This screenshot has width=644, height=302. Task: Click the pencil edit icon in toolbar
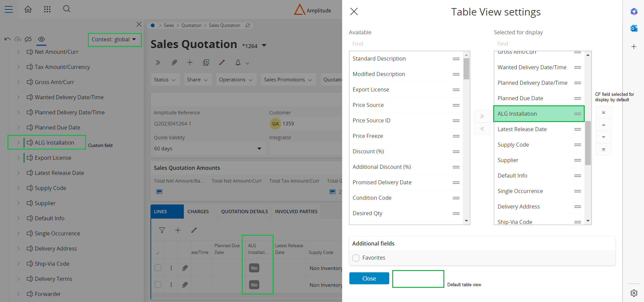point(222,63)
